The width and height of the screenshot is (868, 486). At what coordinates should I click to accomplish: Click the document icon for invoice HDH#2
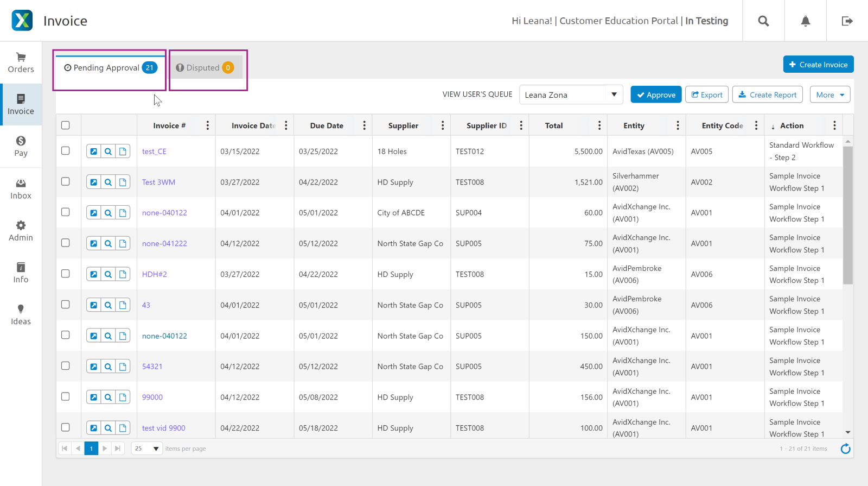point(123,274)
